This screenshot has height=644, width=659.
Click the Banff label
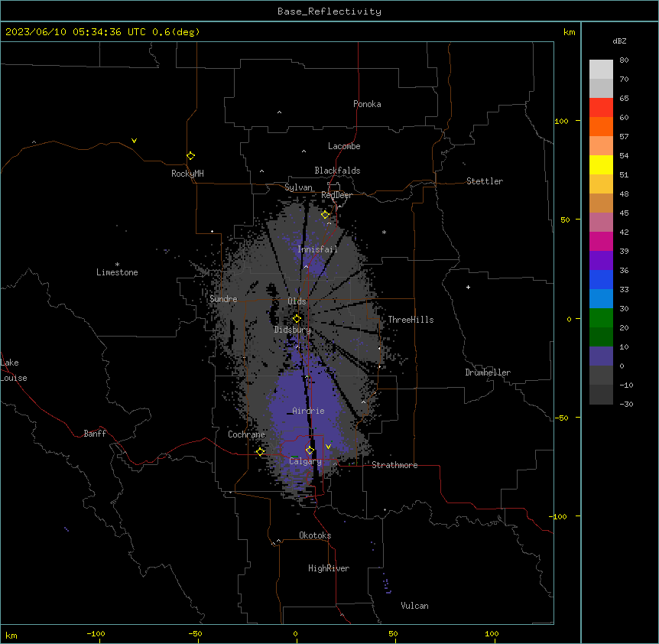tap(95, 434)
